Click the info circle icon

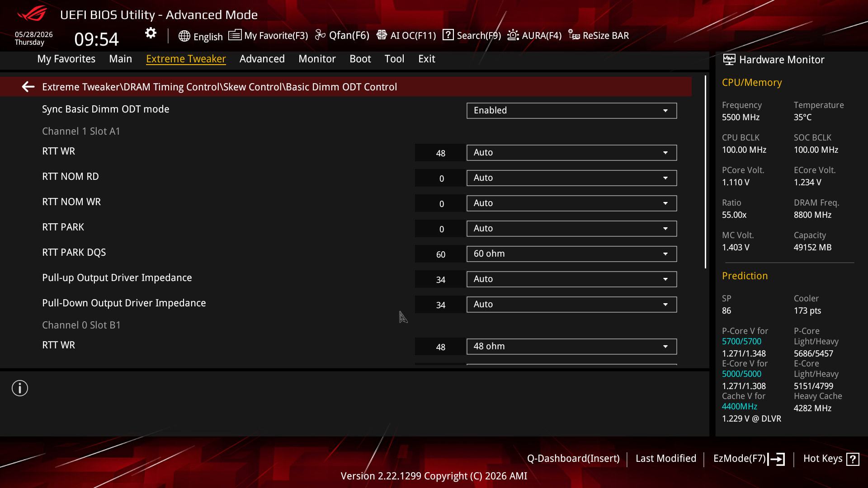click(20, 388)
